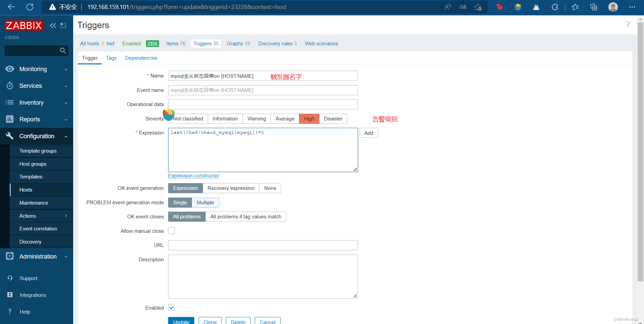Reload the page with refresh icon

pos(30,7)
